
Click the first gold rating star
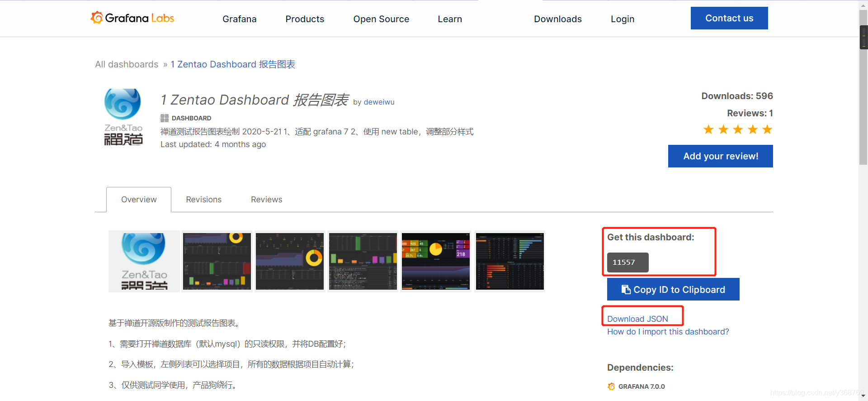point(708,130)
